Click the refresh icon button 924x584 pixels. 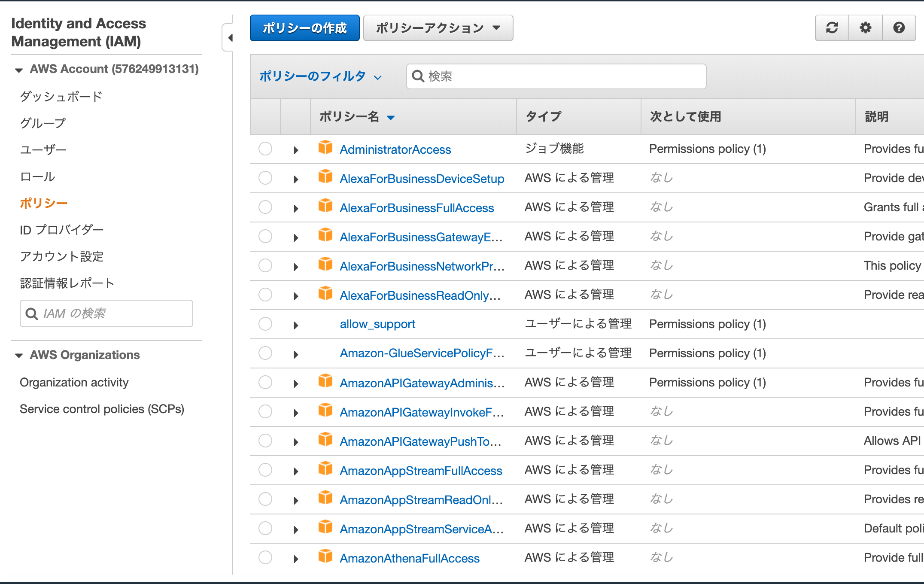click(832, 28)
